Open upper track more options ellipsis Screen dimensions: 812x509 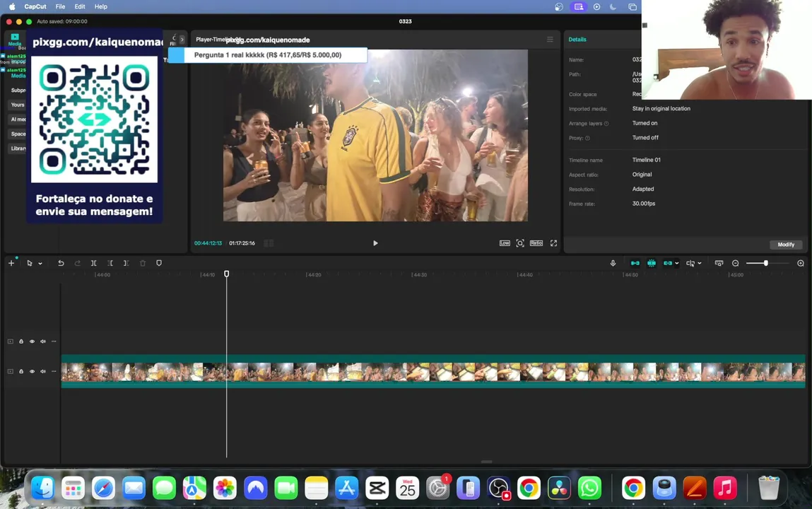coord(54,341)
